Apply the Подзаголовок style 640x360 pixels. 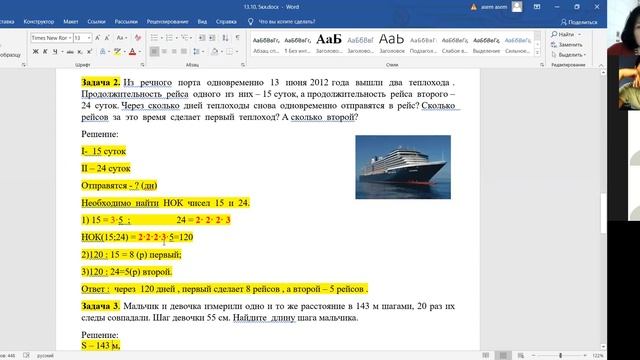point(423,45)
